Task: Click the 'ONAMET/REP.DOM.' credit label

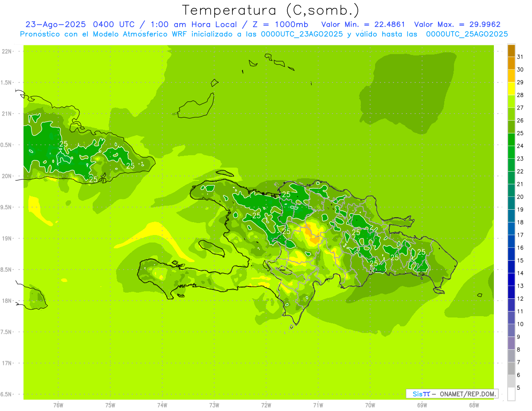Action: pos(468,394)
